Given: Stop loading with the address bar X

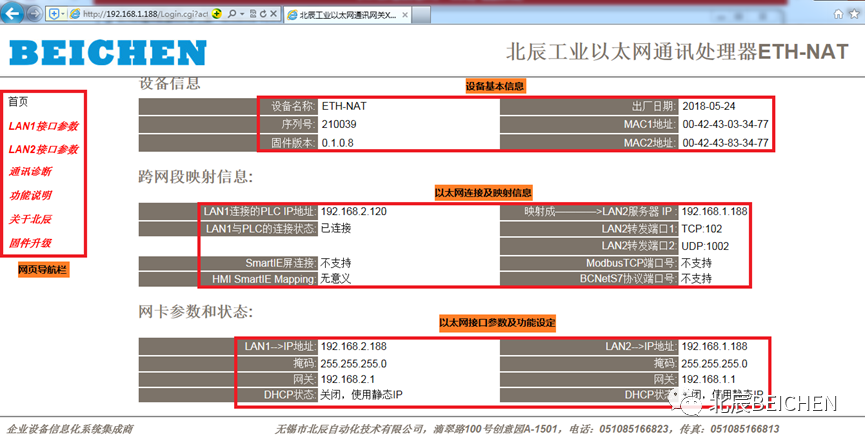Looking at the screenshot, I should 273,14.
